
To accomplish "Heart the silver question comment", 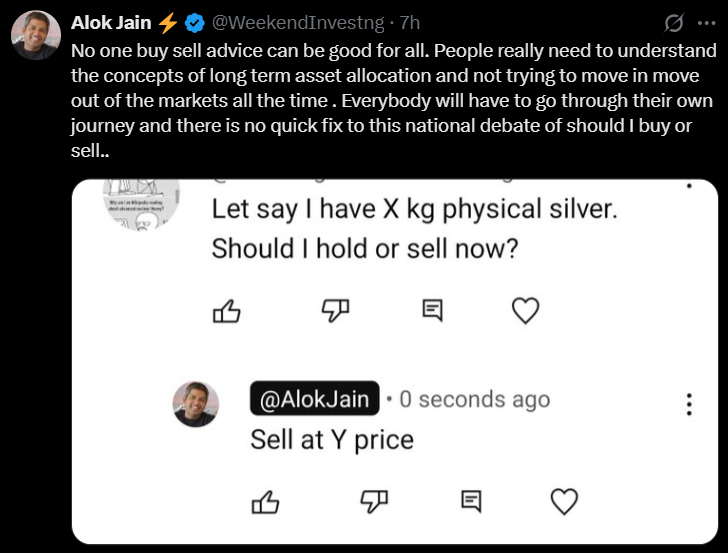I will point(525,312).
